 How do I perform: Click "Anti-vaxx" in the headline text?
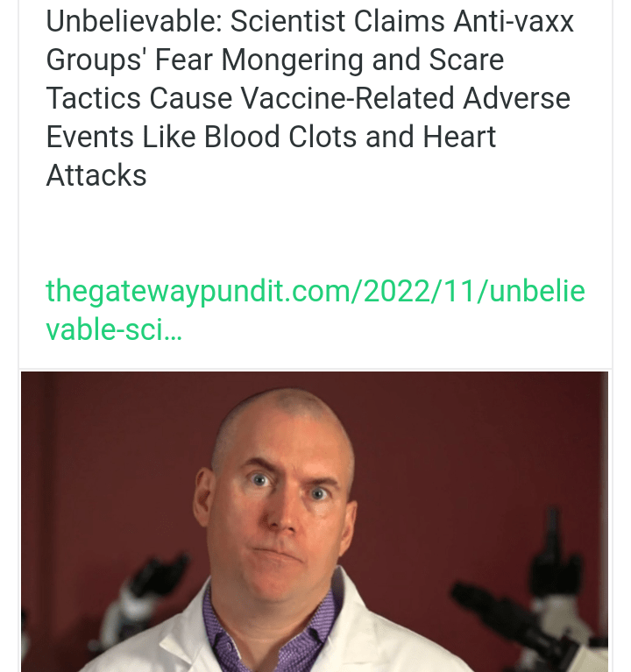514,21
